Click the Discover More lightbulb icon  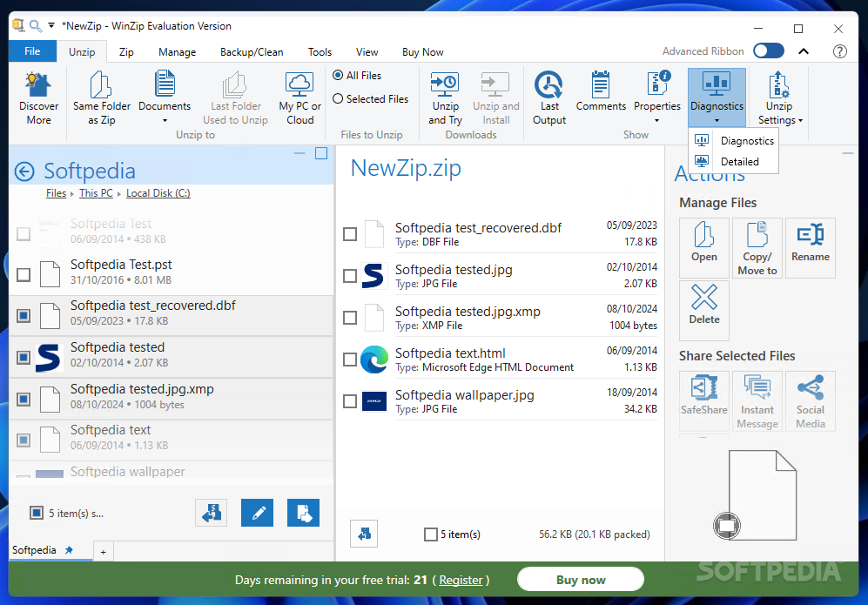[38, 84]
